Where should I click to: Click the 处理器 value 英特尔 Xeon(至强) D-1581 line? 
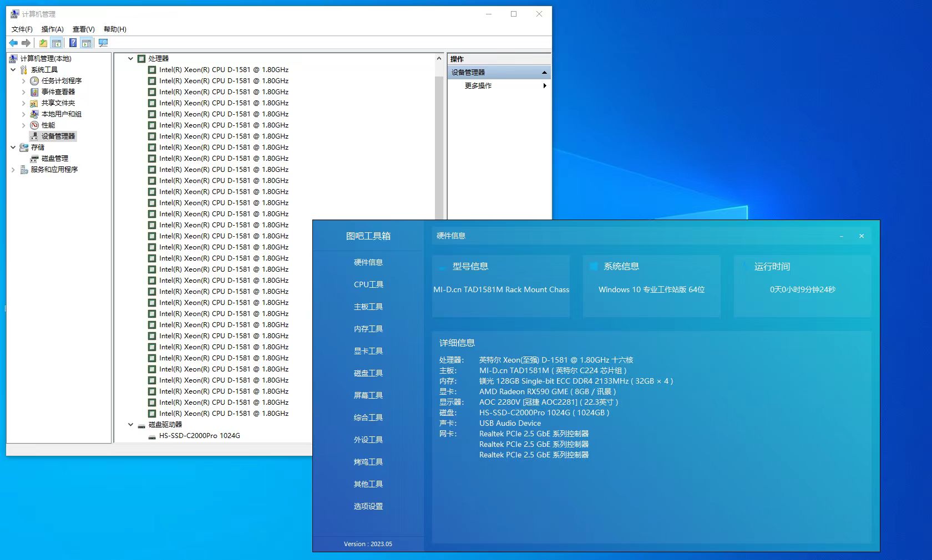tap(556, 360)
